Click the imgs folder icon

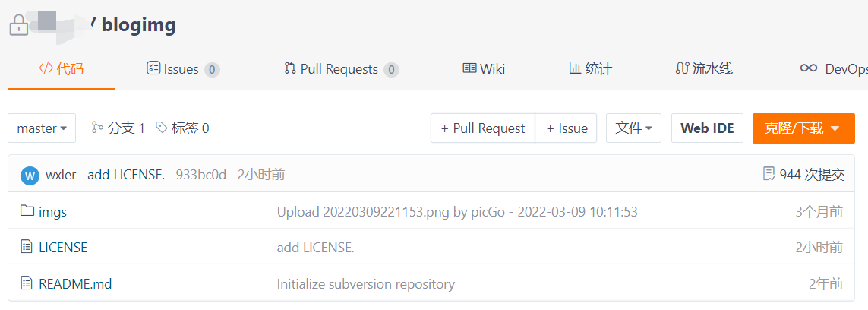(27, 211)
